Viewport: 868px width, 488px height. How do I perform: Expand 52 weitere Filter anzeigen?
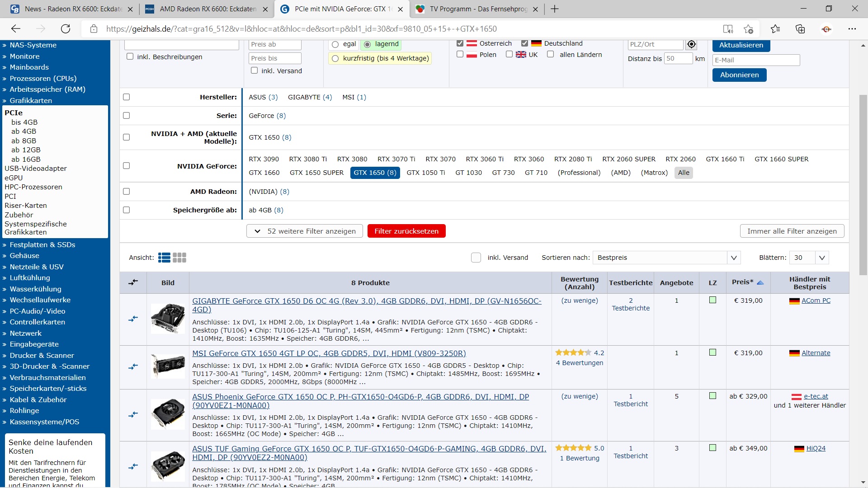pyautogui.click(x=305, y=231)
